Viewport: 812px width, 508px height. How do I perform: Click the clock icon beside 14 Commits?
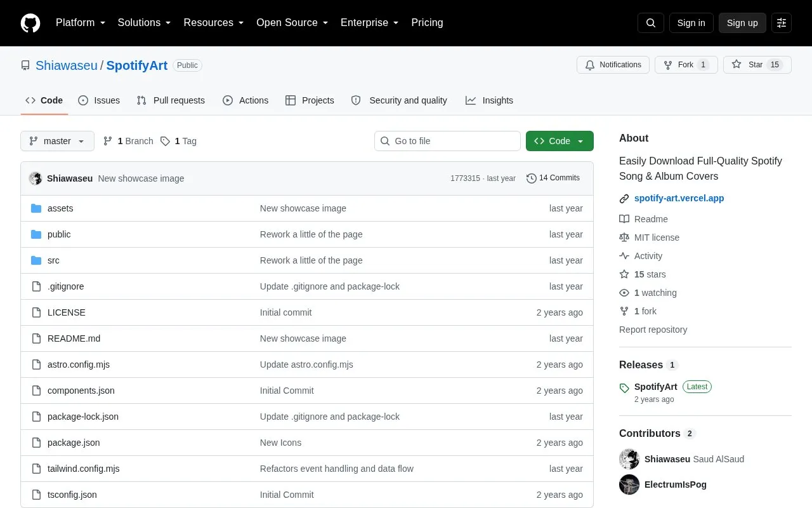(532, 178)
